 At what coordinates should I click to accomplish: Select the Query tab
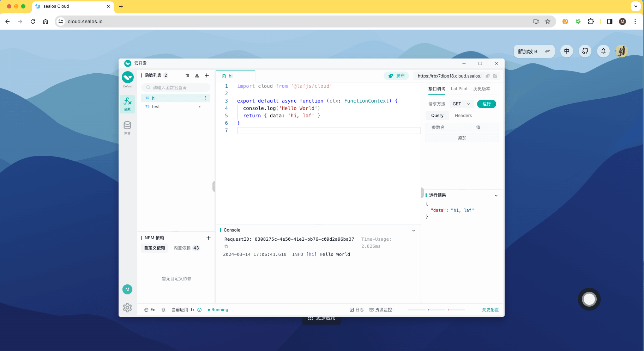click(x=437, y=116)
